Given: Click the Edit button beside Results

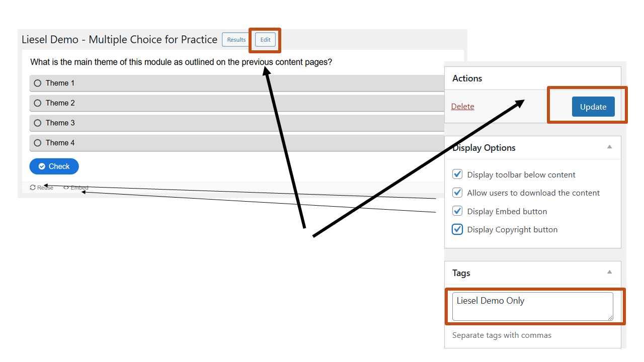Looking at the screenshot, I should [x=265, y=40].
